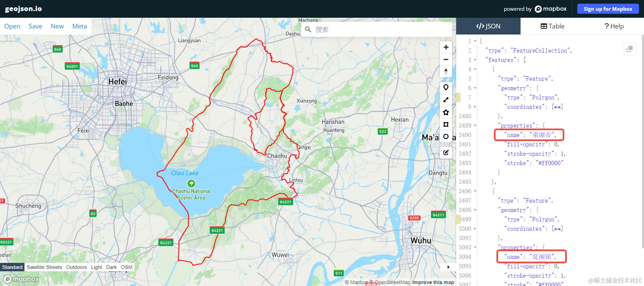Click the "FeatureCollection" type value
Screen dimensions: 644x286
pos(540,51)
